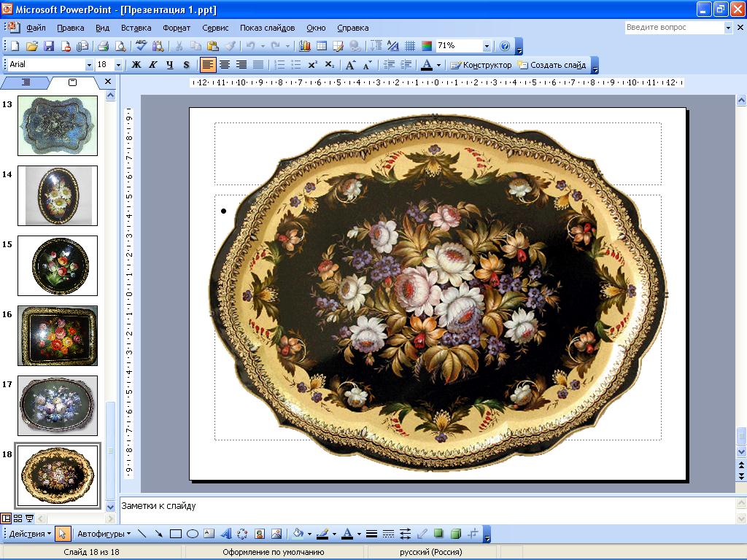This screenshot has height=560, width=747.
Task: Align text to the right
Action: pos(241,65)
